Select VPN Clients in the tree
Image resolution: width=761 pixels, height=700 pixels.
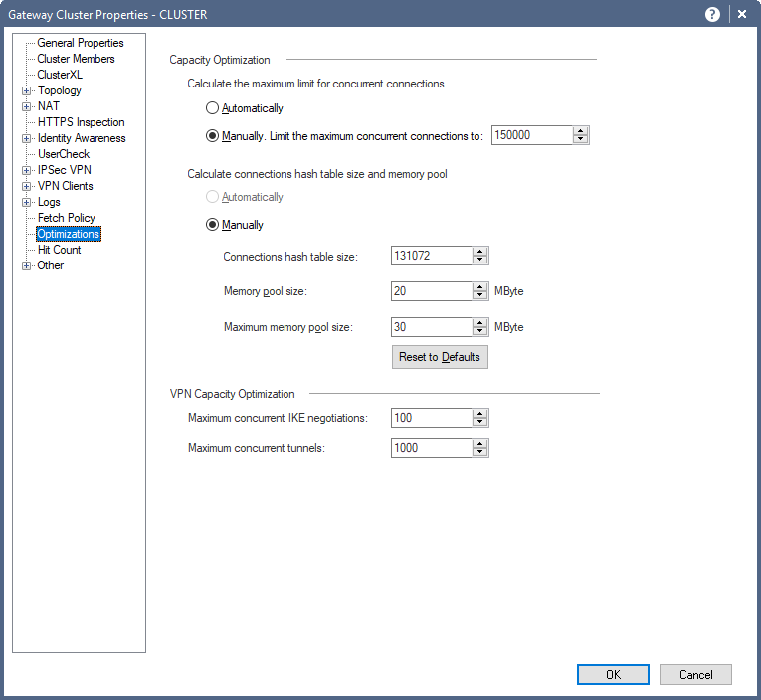pos(65,186)
